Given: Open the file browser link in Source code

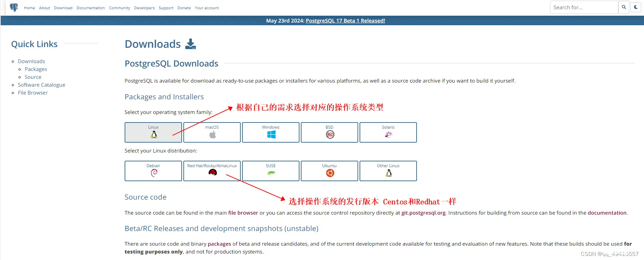Looking at the screenshot, I should (243, 213).
